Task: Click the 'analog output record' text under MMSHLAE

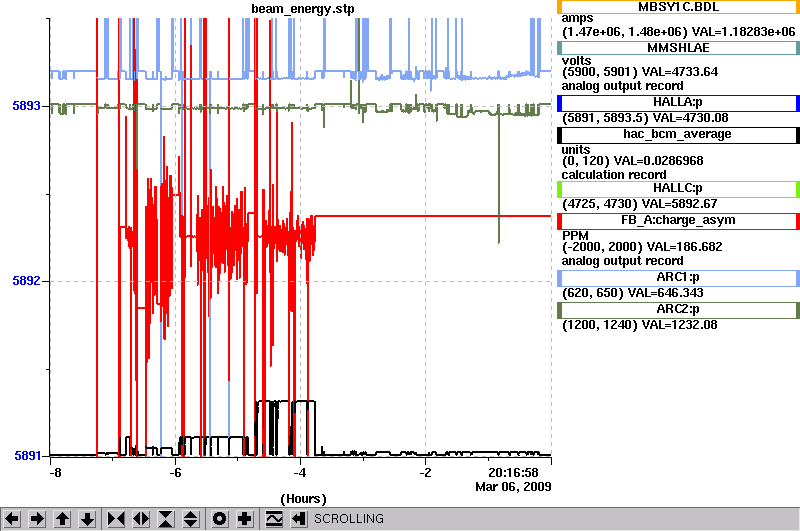Action: click(x=622, y=86)
